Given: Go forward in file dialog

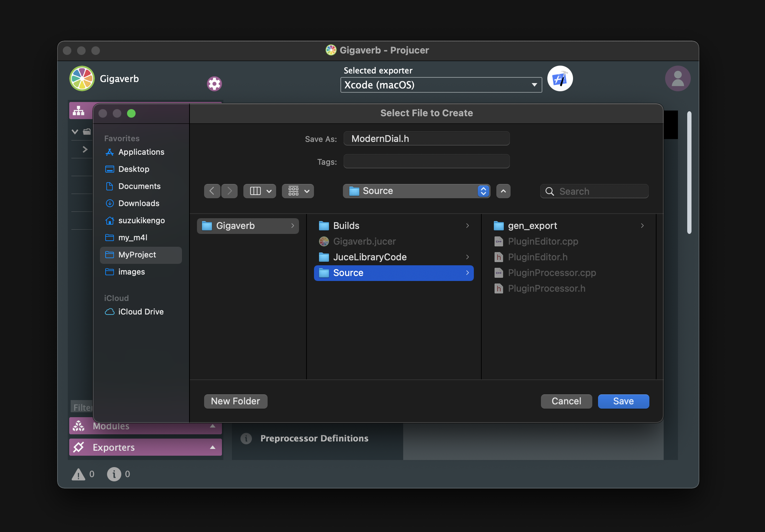Looking at the screenshot, I should [229, 191].
